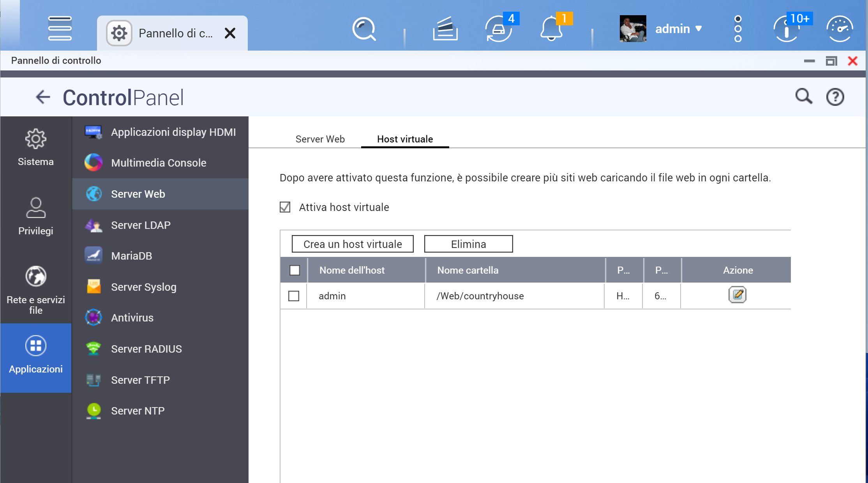
Task: Go back with the arrow icon
Action: click(x=43, y=97)
